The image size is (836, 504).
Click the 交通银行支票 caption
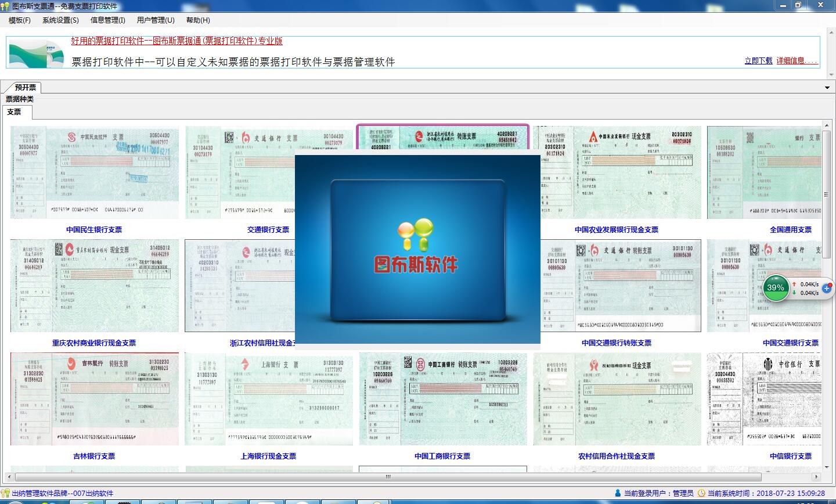tap(268, 230)
